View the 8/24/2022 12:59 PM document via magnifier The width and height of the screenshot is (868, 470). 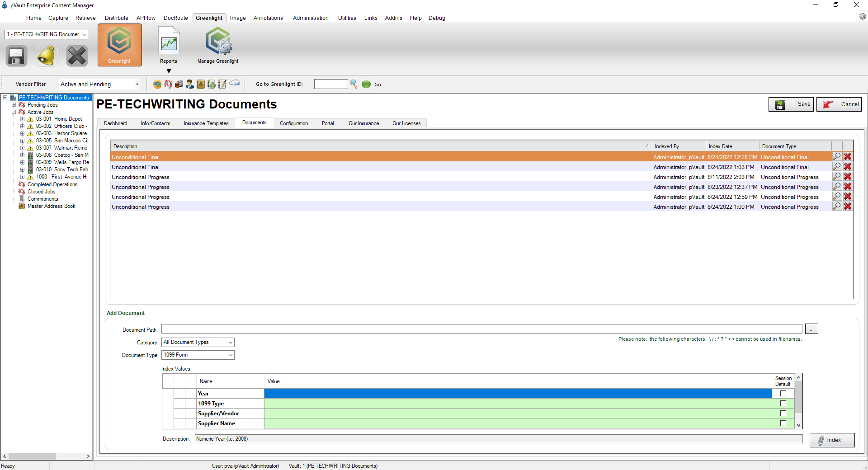[x=837, y=196]
